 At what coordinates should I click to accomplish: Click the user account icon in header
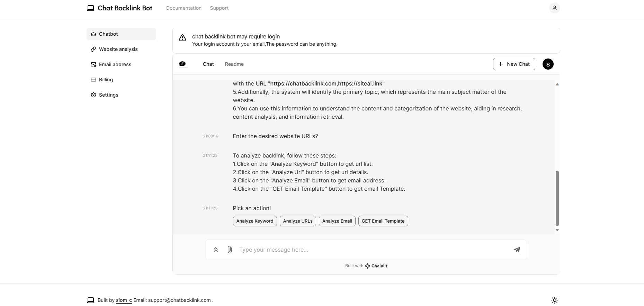pyautogui.click(x=554, y=8)
